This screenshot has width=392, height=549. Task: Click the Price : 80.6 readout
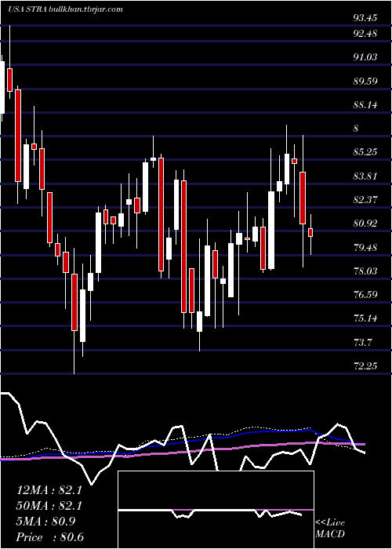click(49, 537)
